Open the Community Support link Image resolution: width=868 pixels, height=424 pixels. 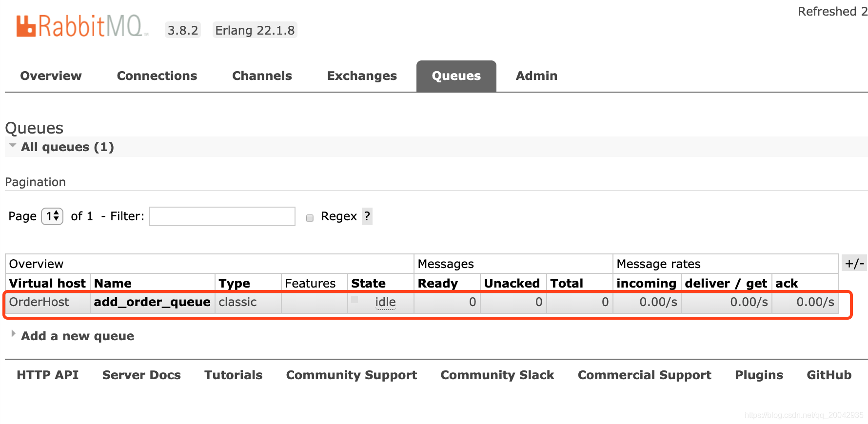point(352,375)
